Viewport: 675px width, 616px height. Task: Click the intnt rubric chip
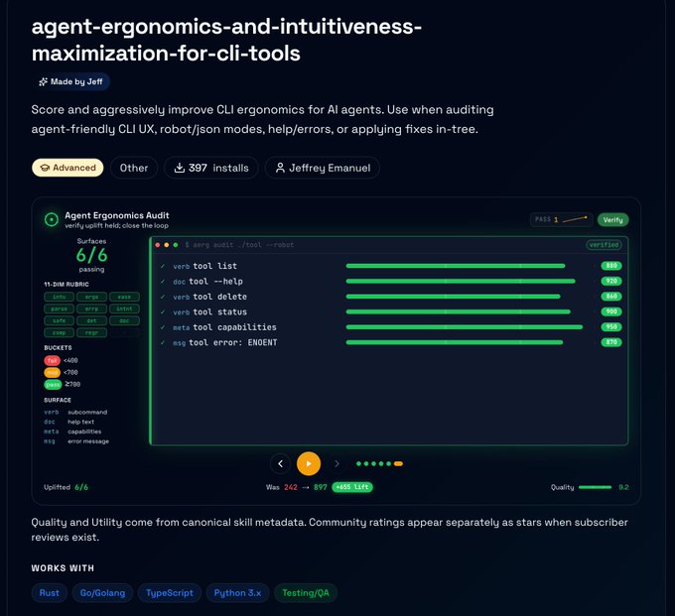coord(124,308)
